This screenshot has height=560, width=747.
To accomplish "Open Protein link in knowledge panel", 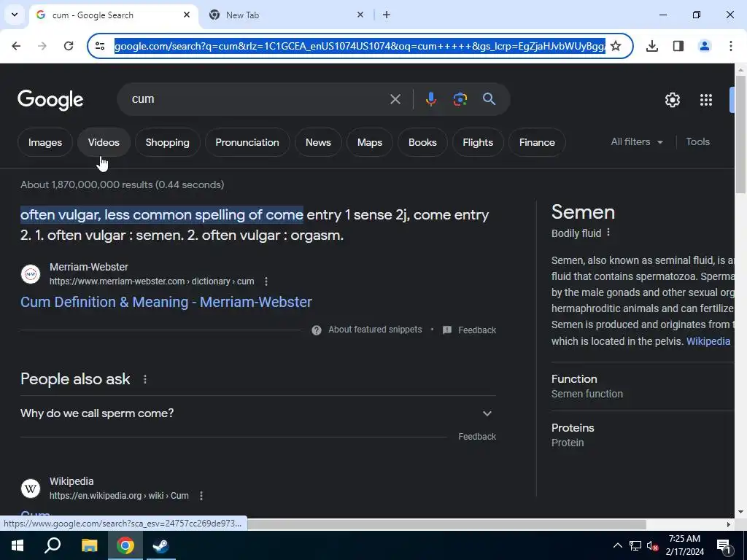I will (x=568, y=443).
